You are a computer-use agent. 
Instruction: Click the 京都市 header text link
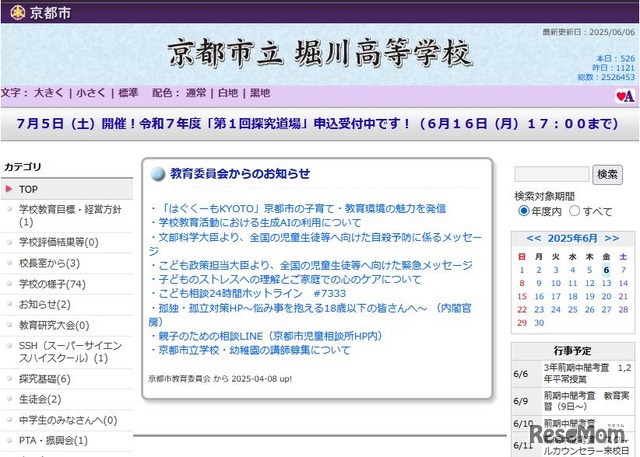pyautogui.click(x=50, y=13)
